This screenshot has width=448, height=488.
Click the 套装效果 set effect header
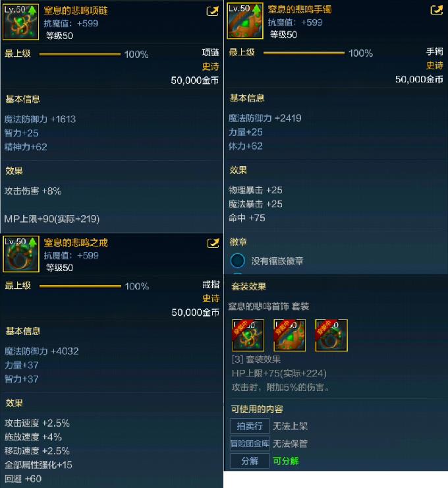click(248, 286)
